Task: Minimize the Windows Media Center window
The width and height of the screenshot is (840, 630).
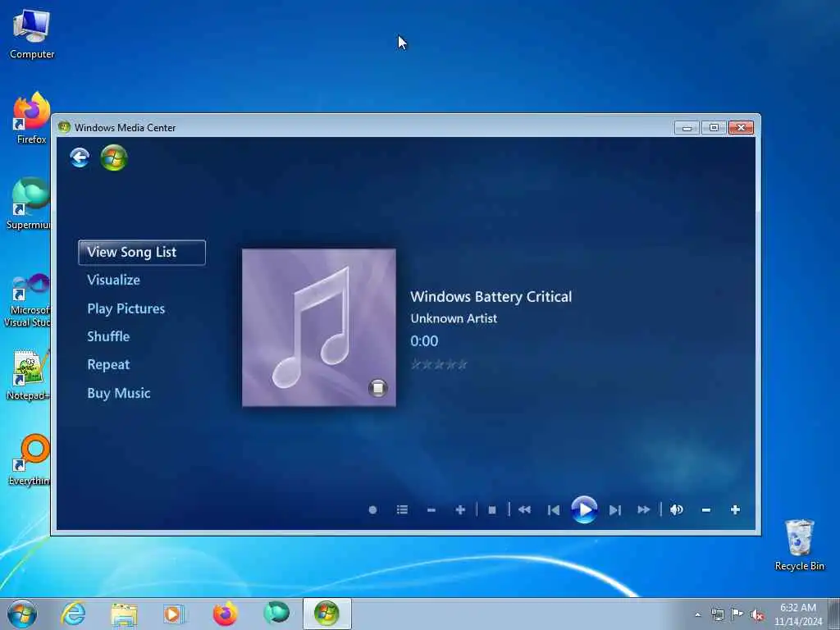Action: (687, 127)
